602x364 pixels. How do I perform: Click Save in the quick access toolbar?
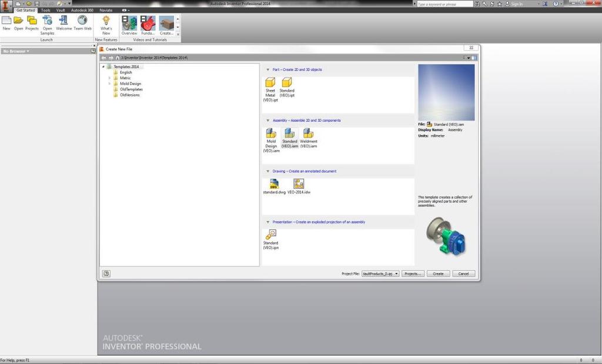pyautogui.click(x=37, y=4)
